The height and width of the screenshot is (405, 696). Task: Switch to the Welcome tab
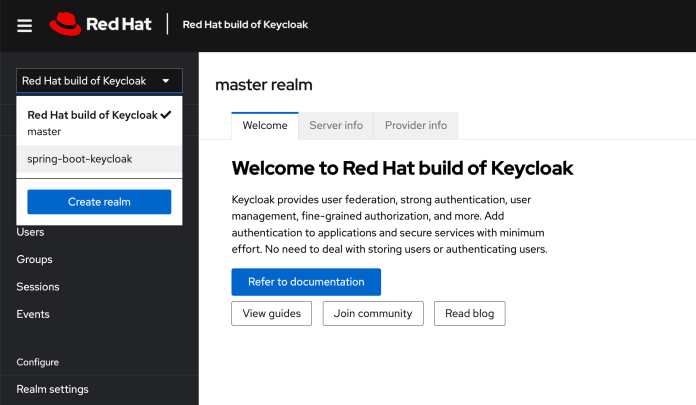click(x=264, y=126)
